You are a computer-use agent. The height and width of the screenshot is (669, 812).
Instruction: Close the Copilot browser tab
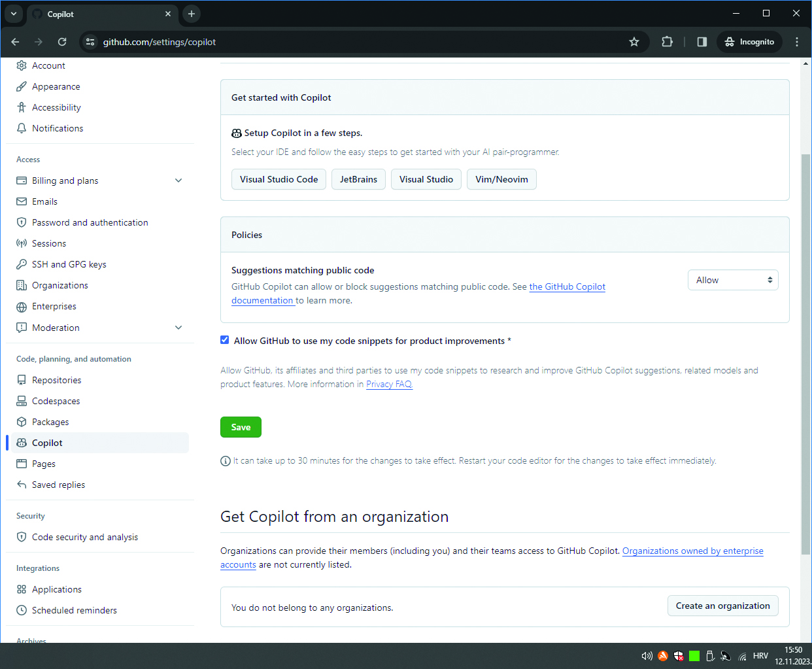click(168, 14)
